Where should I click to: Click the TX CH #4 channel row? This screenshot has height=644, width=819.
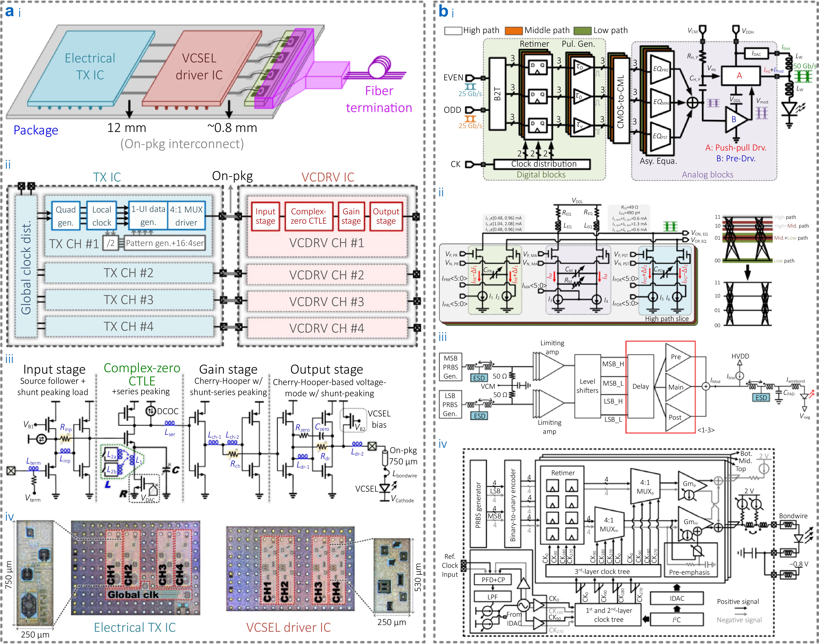(x=129, y=326)
